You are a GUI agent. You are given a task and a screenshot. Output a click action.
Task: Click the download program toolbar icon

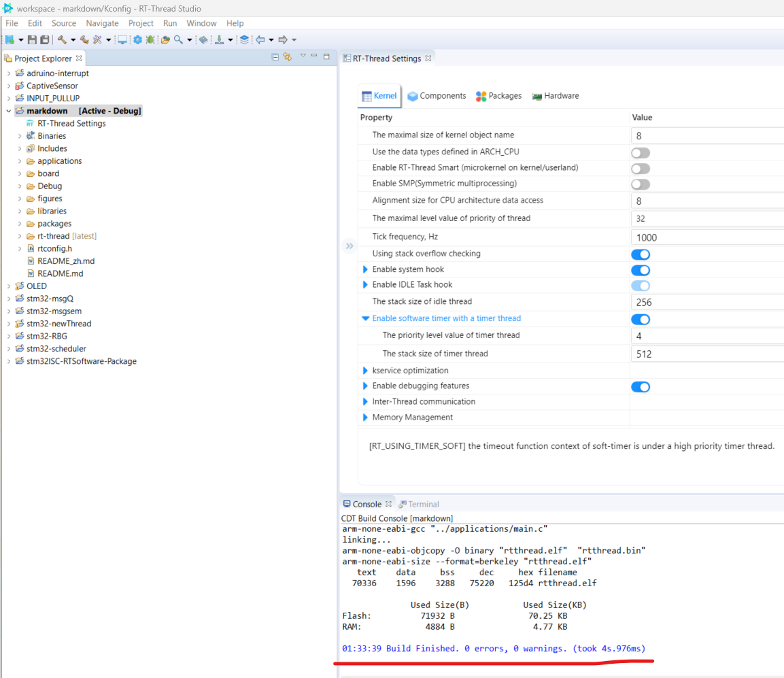(219, 39)
